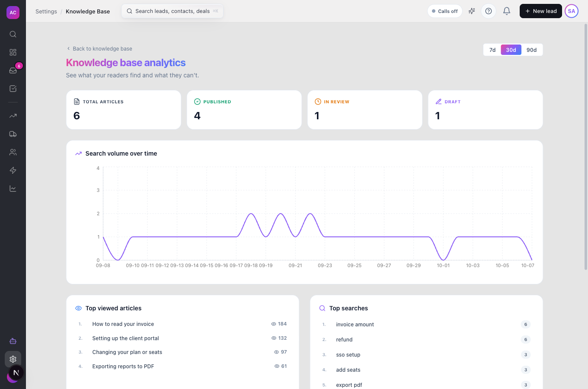
Task: Open the dashboard grid icon in sidebar
Action: point(13,52)
